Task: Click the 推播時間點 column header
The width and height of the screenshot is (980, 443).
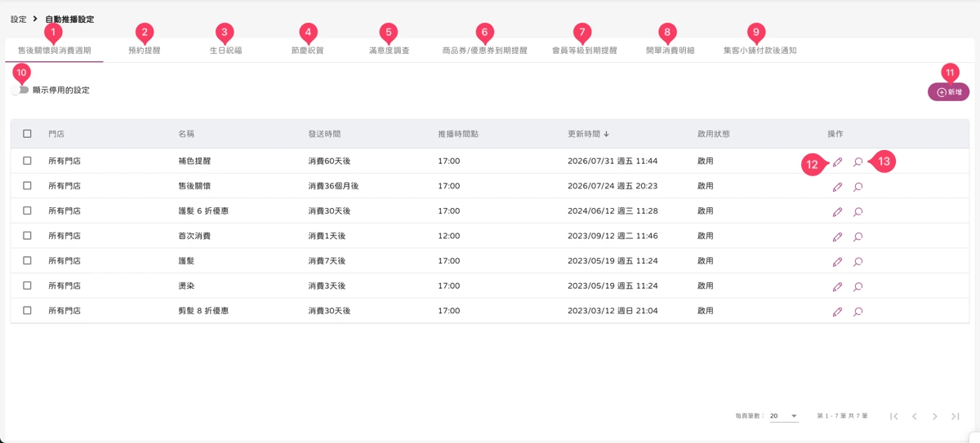Action: [x=458, y=134]
